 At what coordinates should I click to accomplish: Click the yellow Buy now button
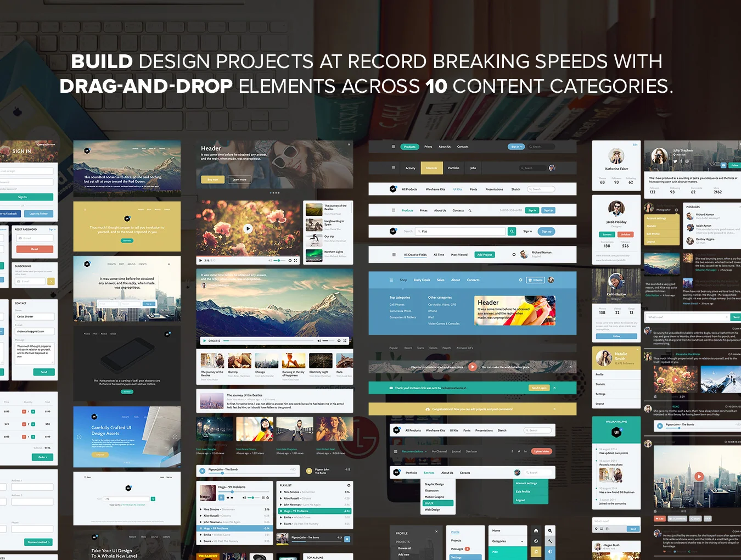(x=213, y=180)
